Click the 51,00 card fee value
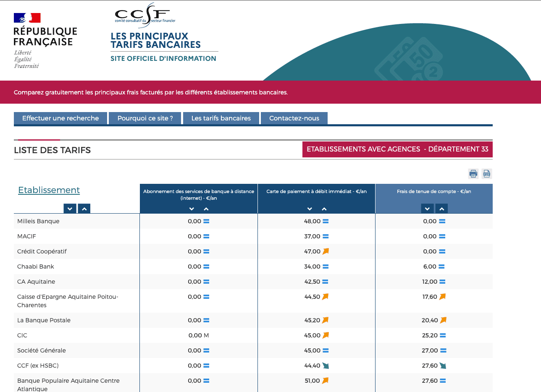The image size is (541, 392). tap(312, 381)
